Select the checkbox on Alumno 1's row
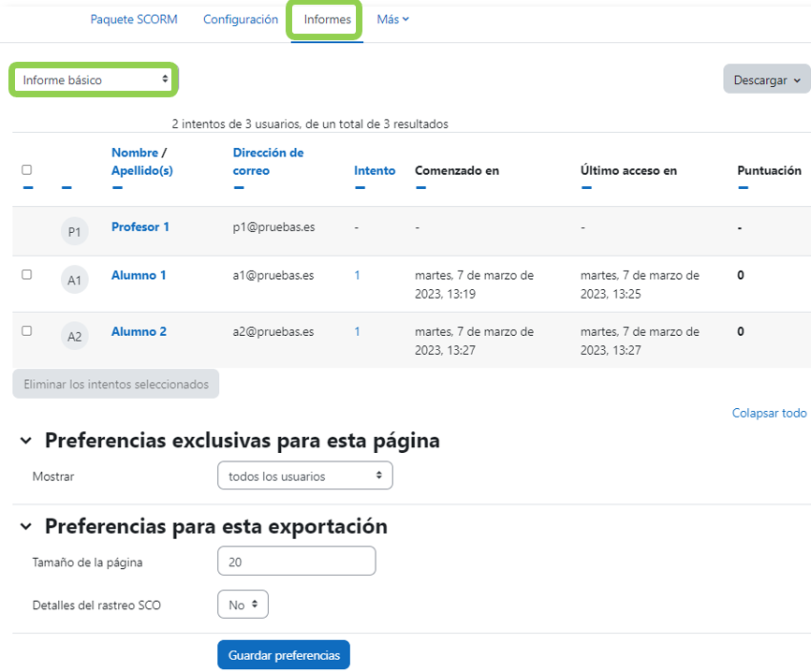This screenshot has width=811, height=672. (x=27, y=275)
